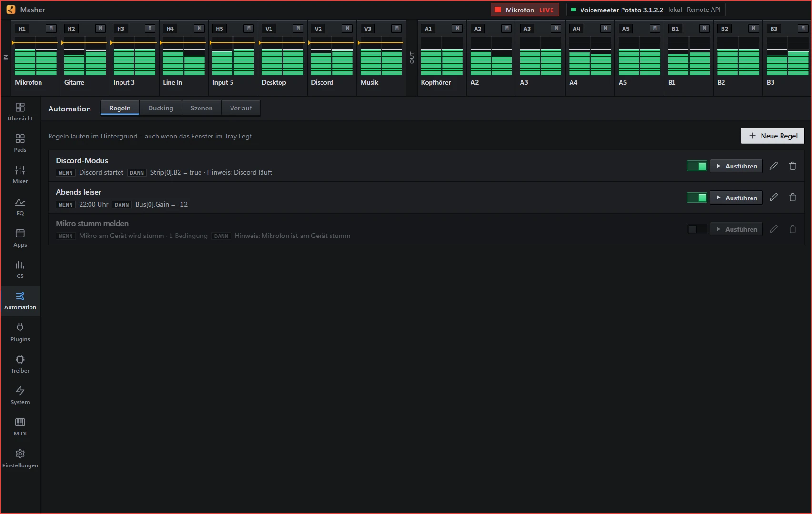
Task: Go to the Mixer sidebar page
Action: click(x=20, y=175)
